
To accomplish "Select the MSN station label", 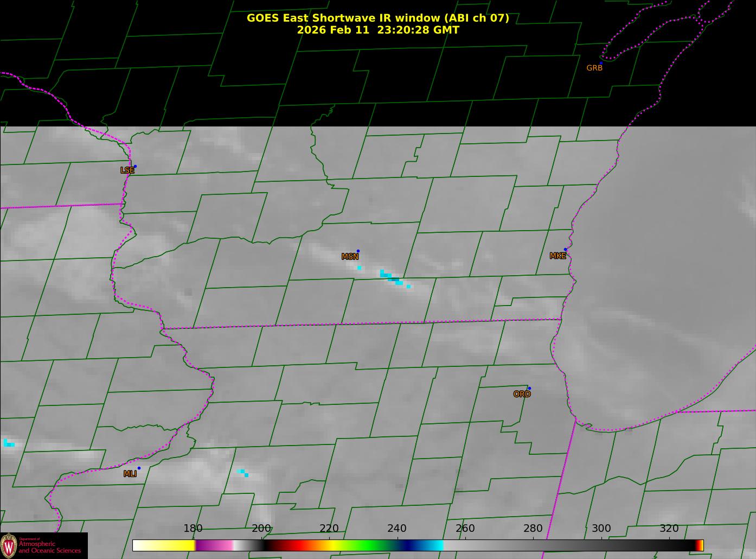I will (350, 257).
